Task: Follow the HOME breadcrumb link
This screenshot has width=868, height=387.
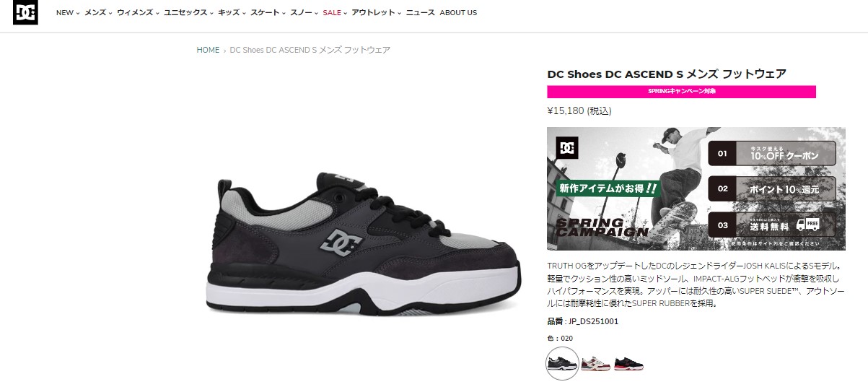Action: point(208,51)
